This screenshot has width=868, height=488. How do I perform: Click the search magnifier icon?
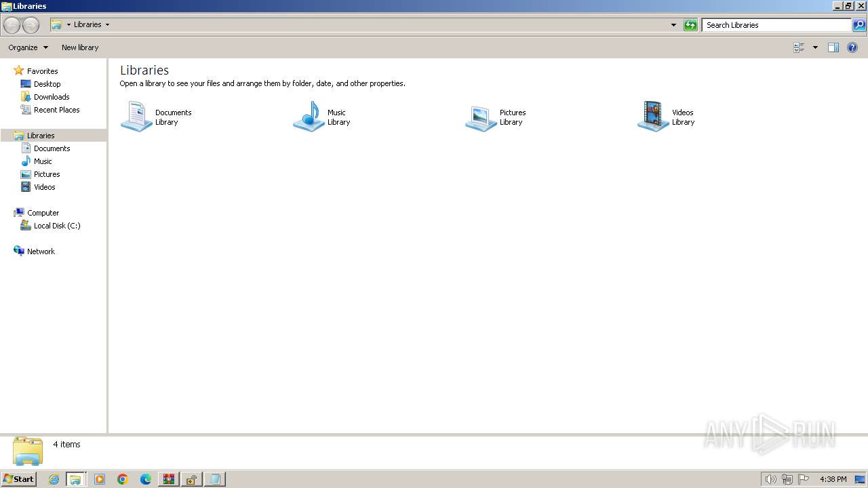pos(859,25)
